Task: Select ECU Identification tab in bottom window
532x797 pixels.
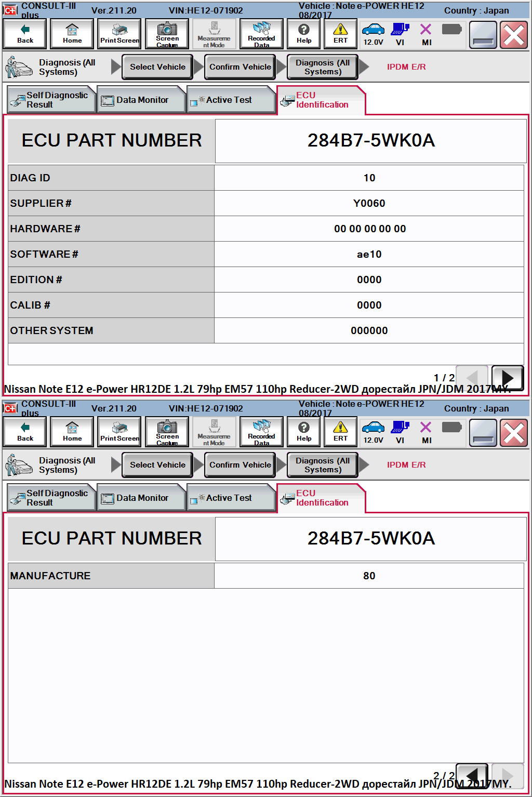Action: click(x=321, y=498)
